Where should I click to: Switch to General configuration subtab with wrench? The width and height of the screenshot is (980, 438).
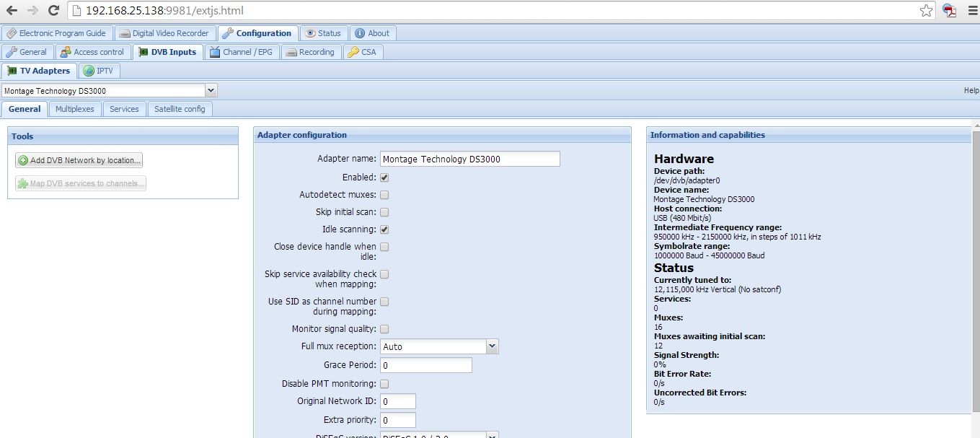point(27,52)
